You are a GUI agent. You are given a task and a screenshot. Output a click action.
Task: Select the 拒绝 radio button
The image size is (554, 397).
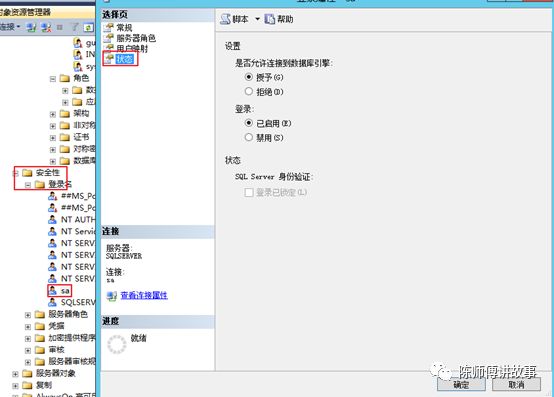click(249, 91)
